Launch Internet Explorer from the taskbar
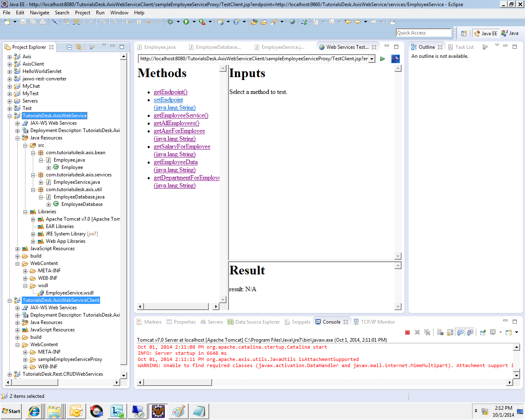Viewport: 525px width, 420px height. [34, 411]
